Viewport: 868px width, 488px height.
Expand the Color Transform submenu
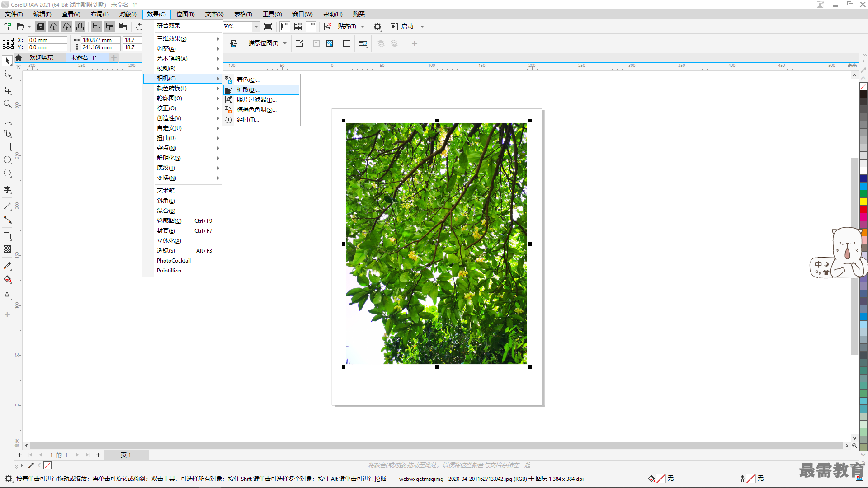pos(183,88)
